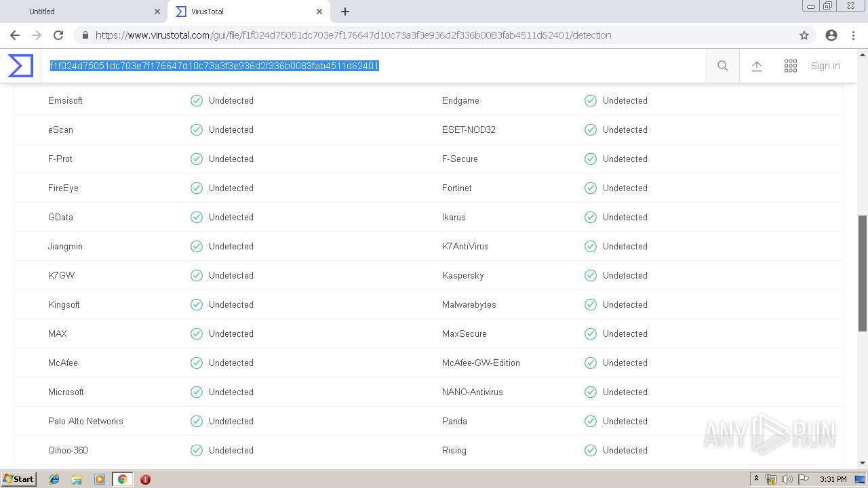Show hidden tray icons arrow

coord(756,479)
